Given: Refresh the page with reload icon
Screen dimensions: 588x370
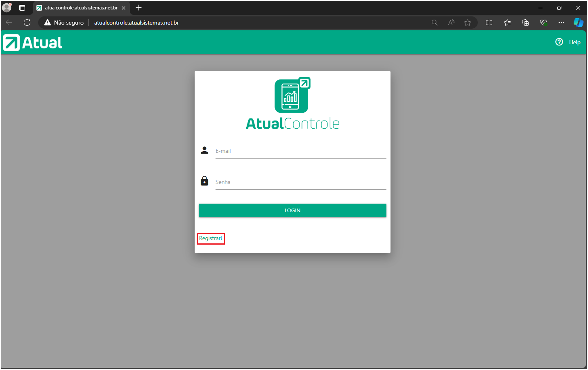Looking at the screenshot, I should (x=27, y=23).
